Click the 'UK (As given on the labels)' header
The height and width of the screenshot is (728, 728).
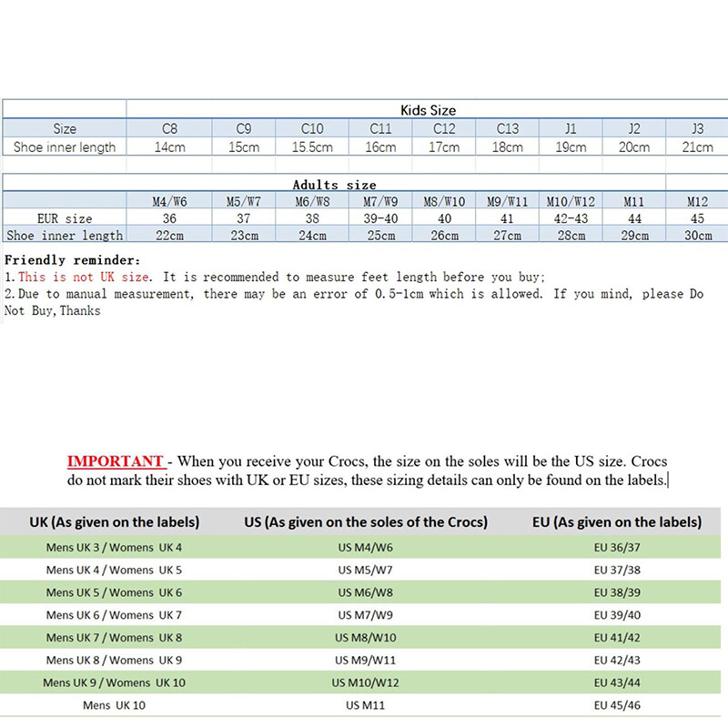[115, 521]
